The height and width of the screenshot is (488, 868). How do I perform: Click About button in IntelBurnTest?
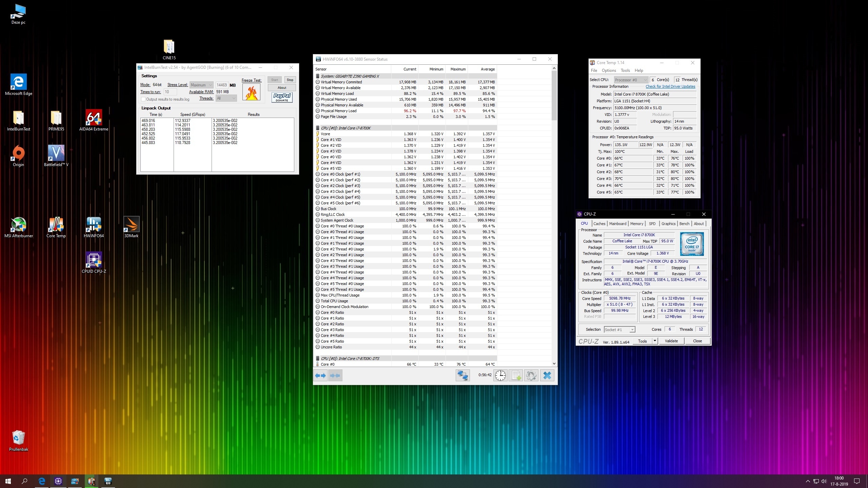(282, 88)
